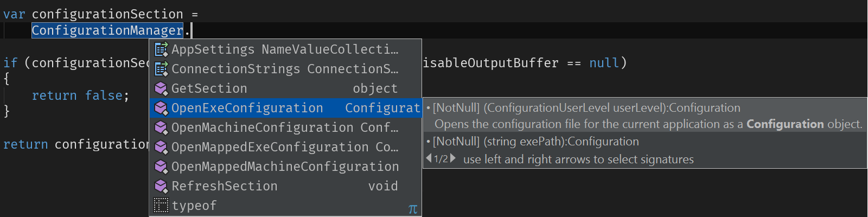Show next signature with right arrow
Viewport: 868px width, 217px height.
[x=453, y=158]
